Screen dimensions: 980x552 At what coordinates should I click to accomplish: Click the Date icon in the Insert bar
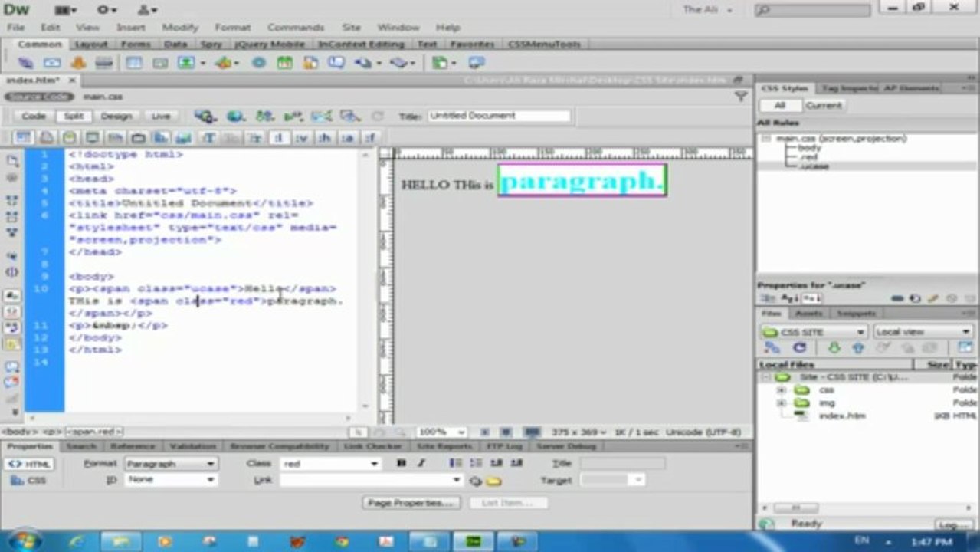click(285, 63)
